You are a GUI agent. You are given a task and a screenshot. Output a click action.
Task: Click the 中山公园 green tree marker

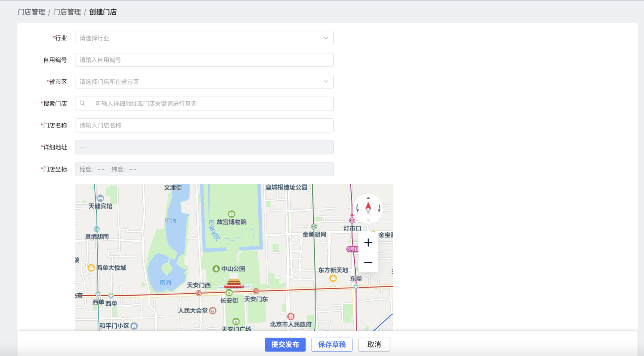[216, 269]
